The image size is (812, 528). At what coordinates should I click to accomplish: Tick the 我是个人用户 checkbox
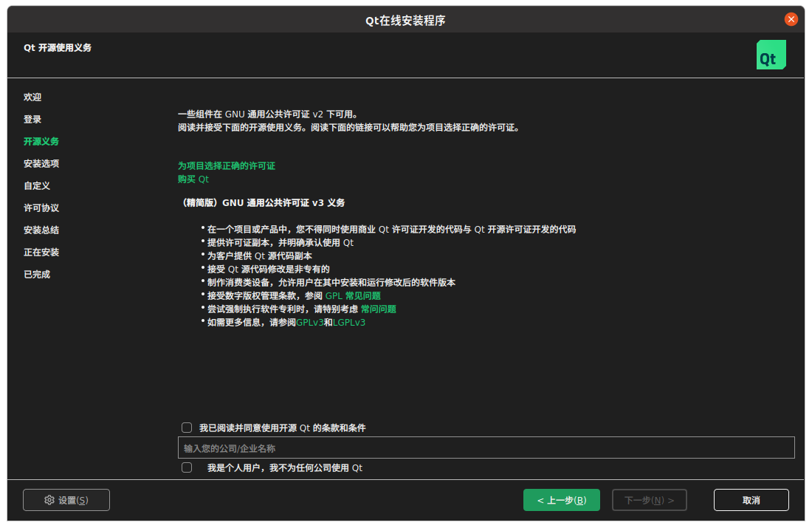pyautogui.click(x=187, y=467)
